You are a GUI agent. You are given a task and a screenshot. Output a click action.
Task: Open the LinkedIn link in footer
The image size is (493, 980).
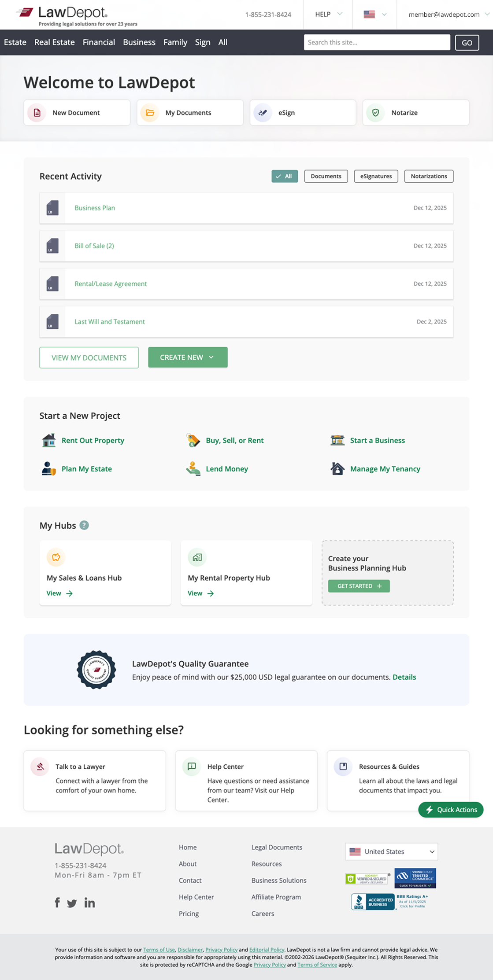[x=89, y=903]
